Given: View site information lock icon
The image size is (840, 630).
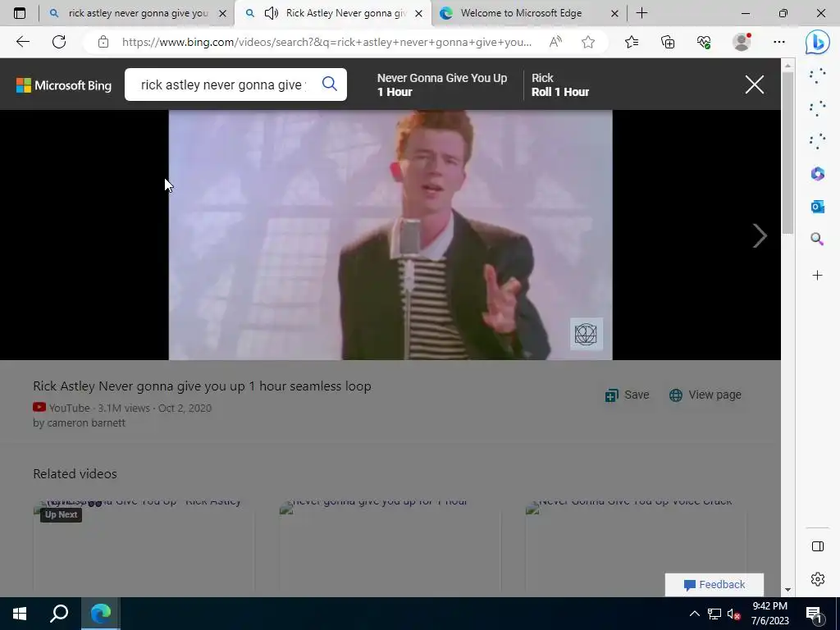Looking at the screenshot, I should (x=103, y=42).
